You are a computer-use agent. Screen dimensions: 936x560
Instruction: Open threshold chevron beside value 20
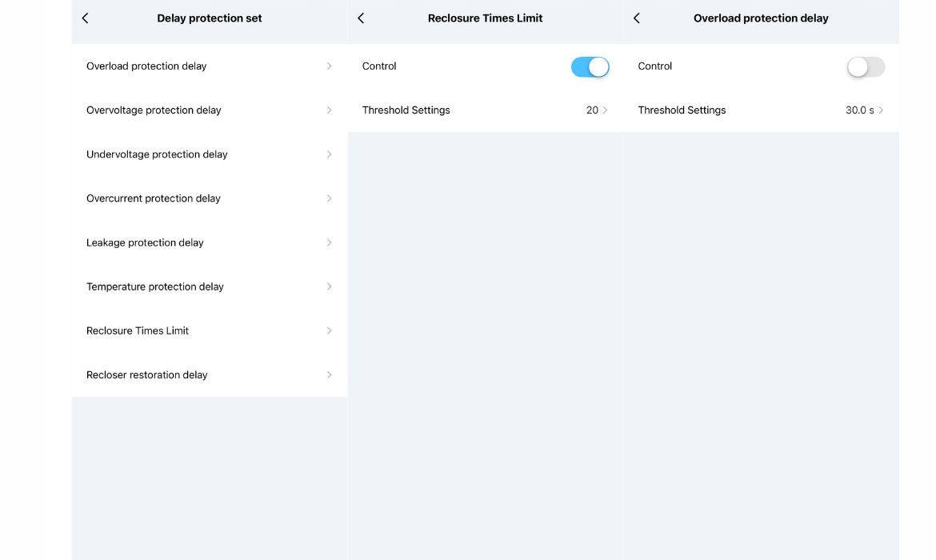click(605, 110)
